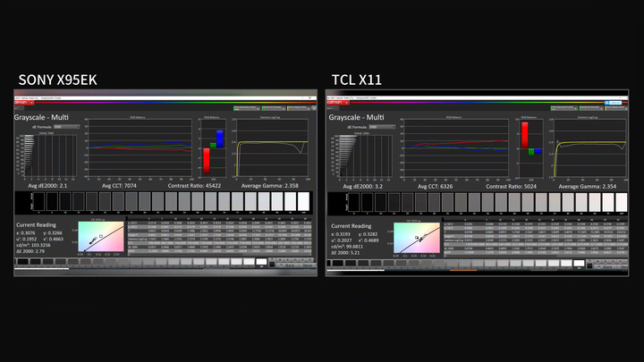Image resolution: width=644 pixels, height=362 pixels.
Task: Click the 'Grayscale - Multi' heading in TCL window
Action: (x=356, y=117)
